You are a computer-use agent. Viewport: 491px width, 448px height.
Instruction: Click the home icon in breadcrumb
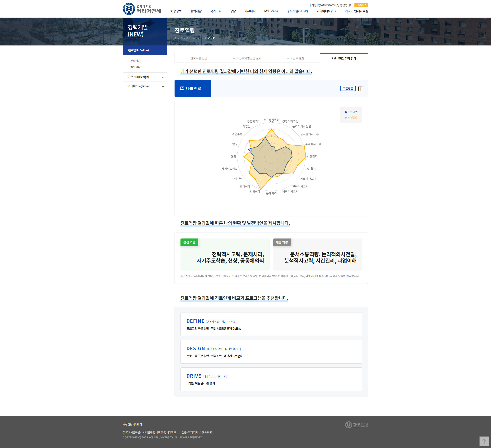click(175, 38)
